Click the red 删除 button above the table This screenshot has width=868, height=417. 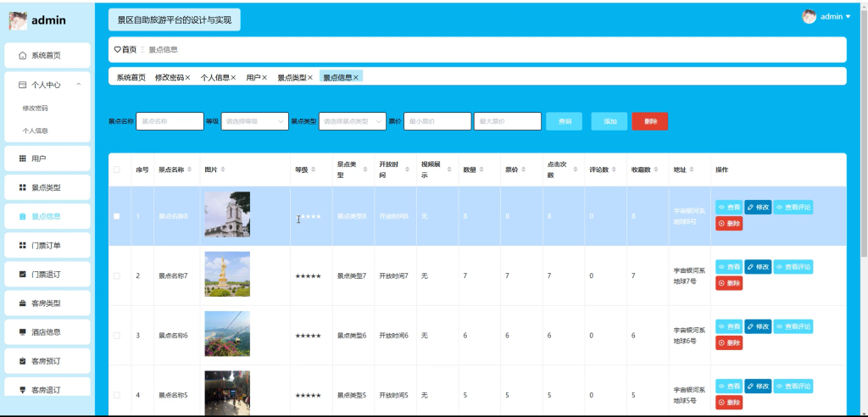tap(650, 121)
